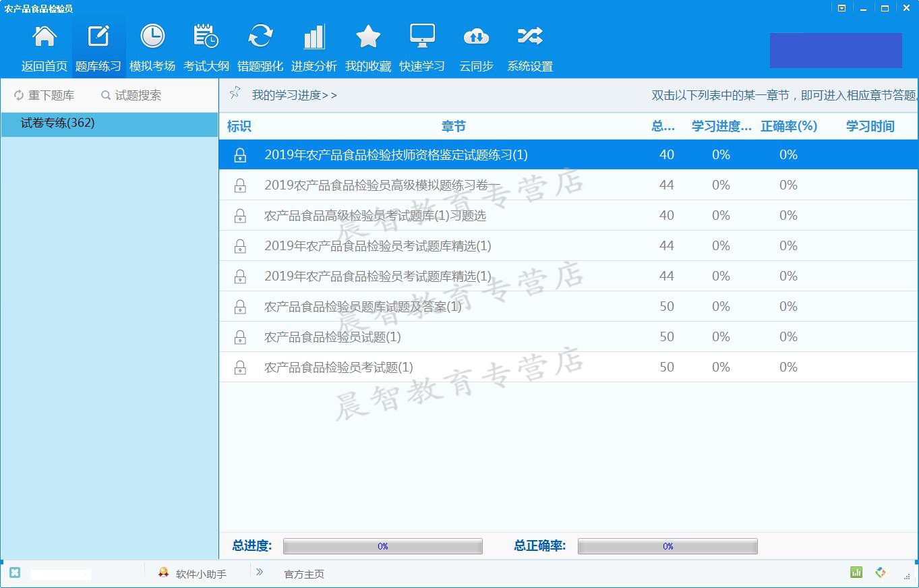Click the blue banner box top right
The height and width of the screenshot is (588, 919).
[x=836, y=51]
